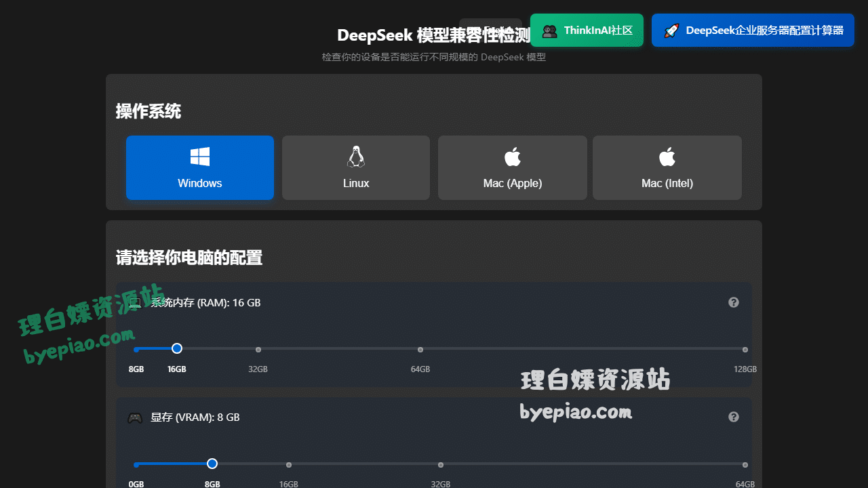Open DeepSeek企业服务器配置计算器

click(x=753, y=30)
